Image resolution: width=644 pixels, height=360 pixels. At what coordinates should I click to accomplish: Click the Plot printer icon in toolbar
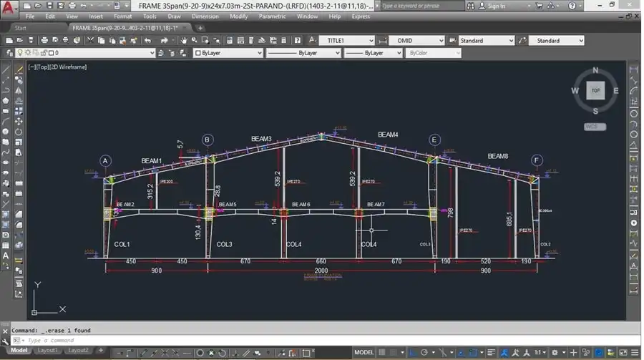[44, 40]
